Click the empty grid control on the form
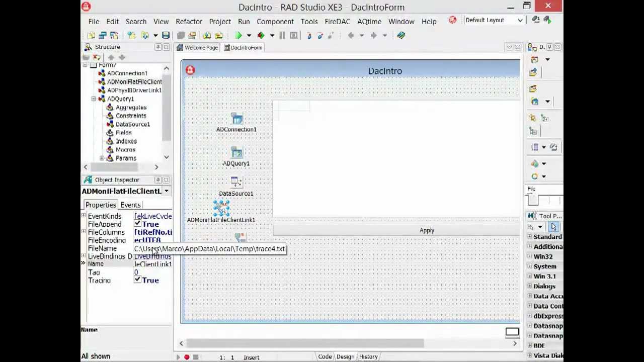The width and height of the screenshot is (644, 362). (x=396, y=158)
